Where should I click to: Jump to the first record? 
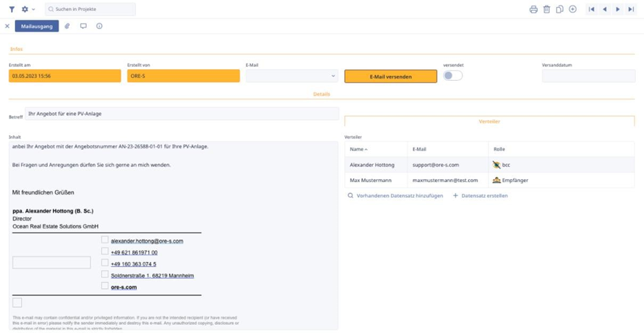(591, 10)
